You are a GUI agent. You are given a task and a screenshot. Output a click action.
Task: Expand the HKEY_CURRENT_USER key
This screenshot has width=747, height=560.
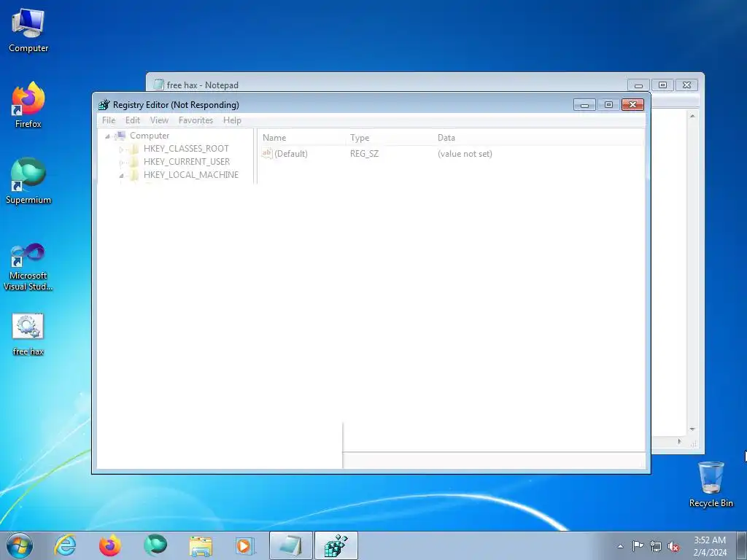pos(121,163)
